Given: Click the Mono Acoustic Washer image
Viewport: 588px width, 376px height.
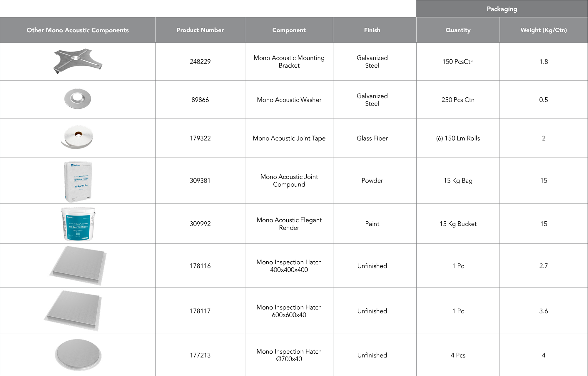Looking at the screenshot, I should 78,99.
